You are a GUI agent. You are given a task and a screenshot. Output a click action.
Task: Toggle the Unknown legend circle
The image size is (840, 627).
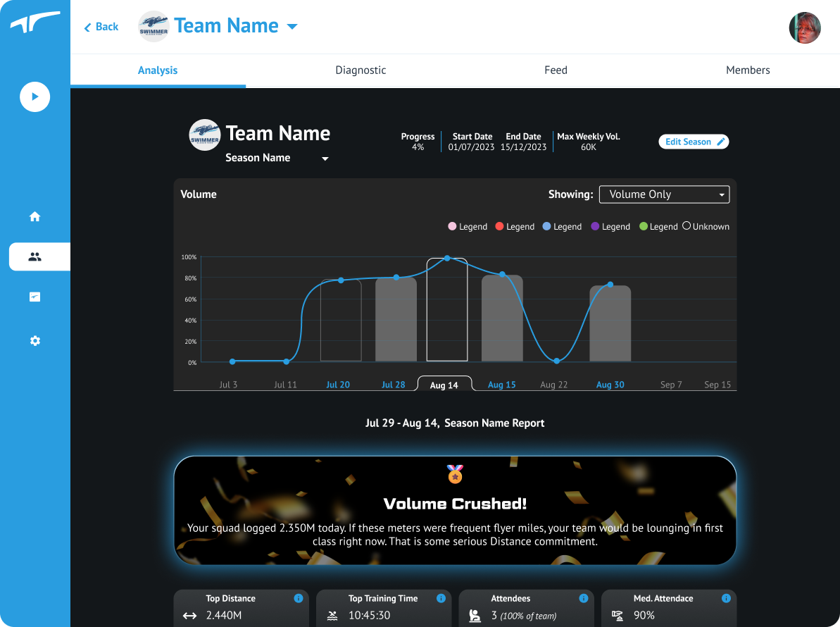pyautogui.click(x=687, y=225)
